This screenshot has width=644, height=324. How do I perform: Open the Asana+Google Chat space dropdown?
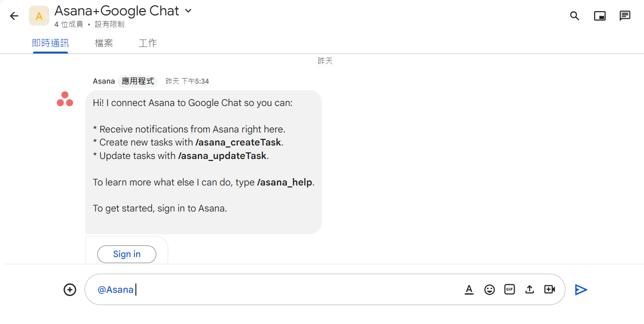pos(188,11)
